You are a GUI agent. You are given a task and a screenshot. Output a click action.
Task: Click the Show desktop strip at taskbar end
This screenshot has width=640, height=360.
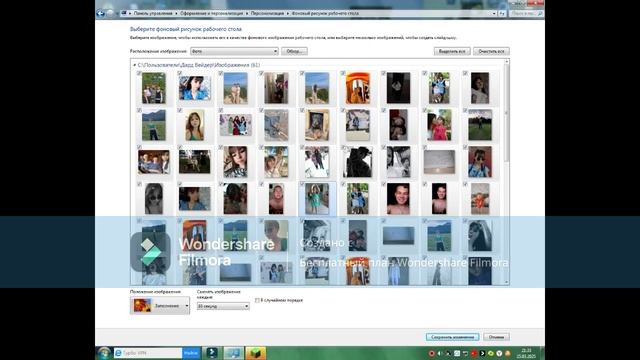pos(542,353)
